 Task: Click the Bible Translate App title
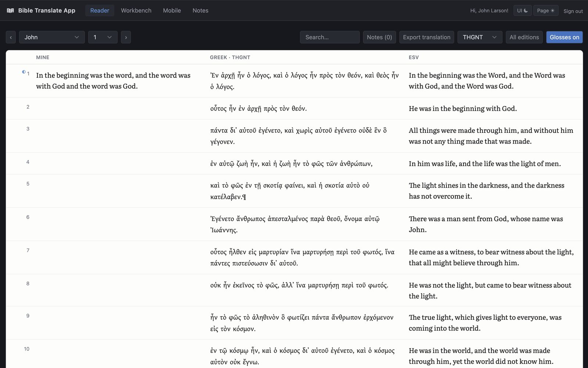(47, 11)
